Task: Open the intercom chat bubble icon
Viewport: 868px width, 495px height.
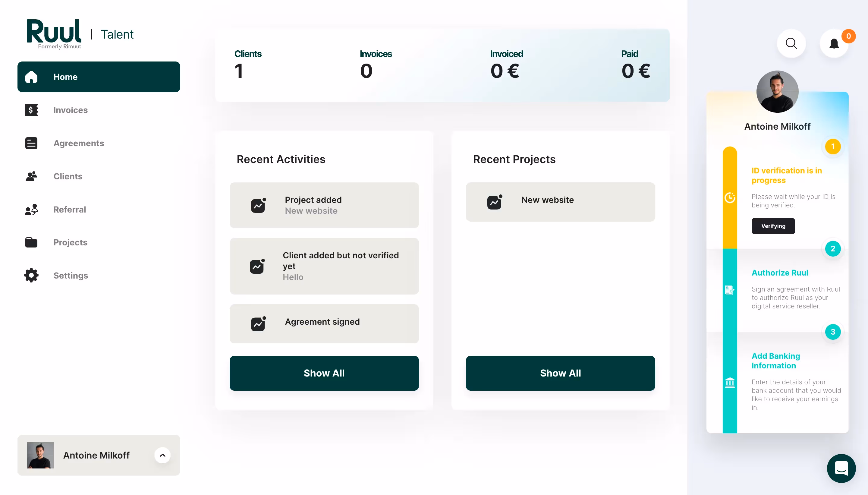Action: (841, 468)
